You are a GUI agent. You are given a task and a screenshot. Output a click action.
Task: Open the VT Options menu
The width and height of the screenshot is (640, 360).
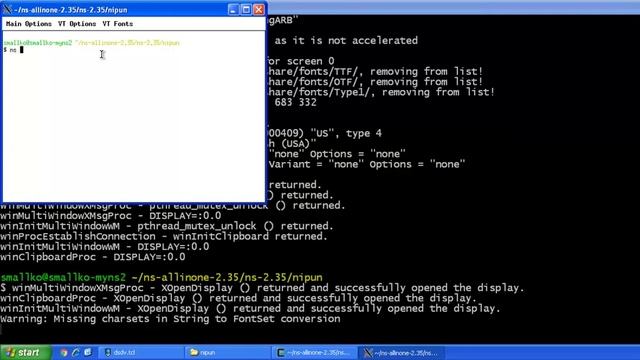pos(77,24)
